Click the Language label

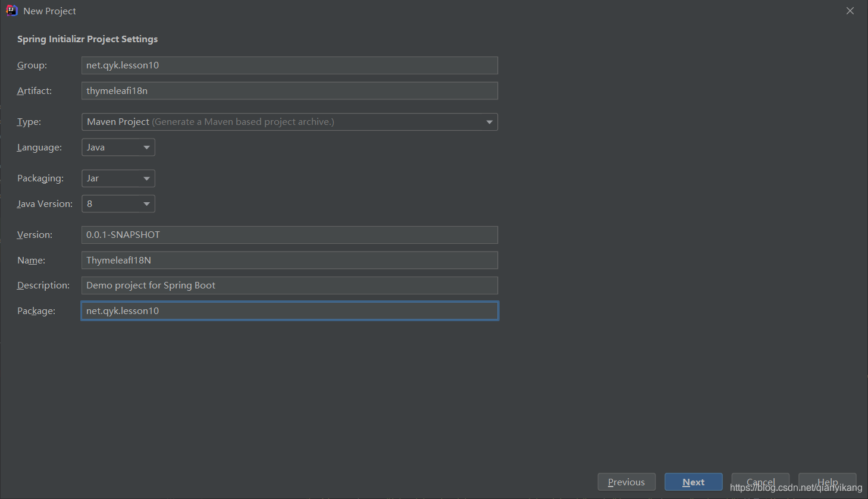click(39, 147)
